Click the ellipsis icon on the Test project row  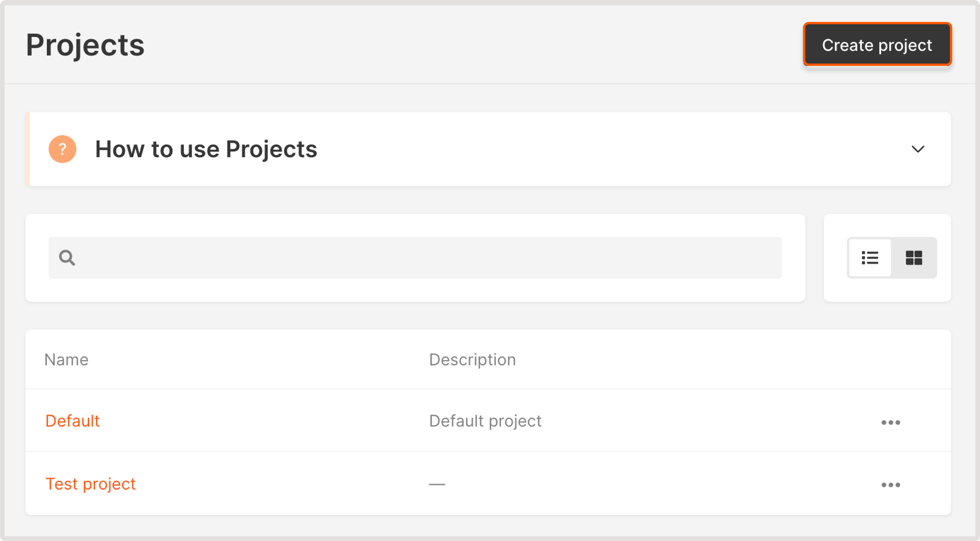[x=891, y=484]
